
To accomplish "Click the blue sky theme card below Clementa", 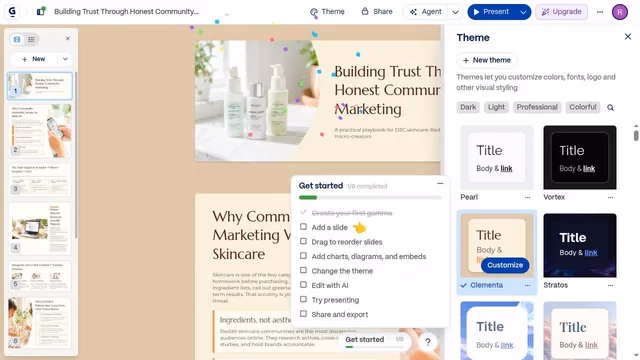I will (497, 331).
